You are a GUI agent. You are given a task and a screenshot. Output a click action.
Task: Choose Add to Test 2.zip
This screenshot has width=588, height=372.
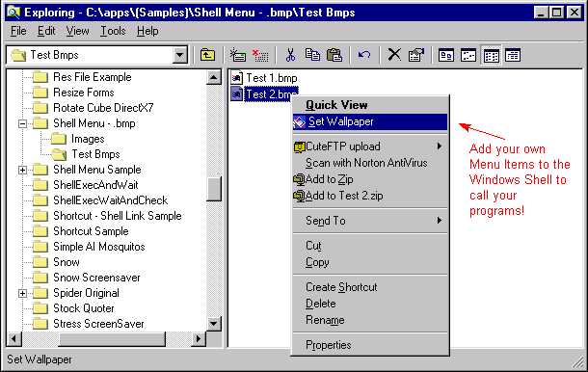pos(370,196)
